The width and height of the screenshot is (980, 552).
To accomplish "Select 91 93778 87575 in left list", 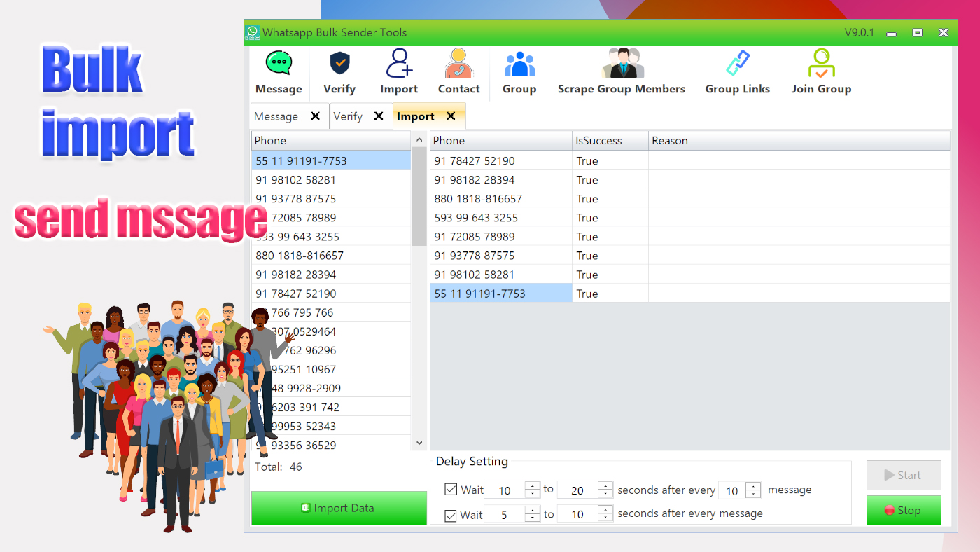I will [331, 198].
